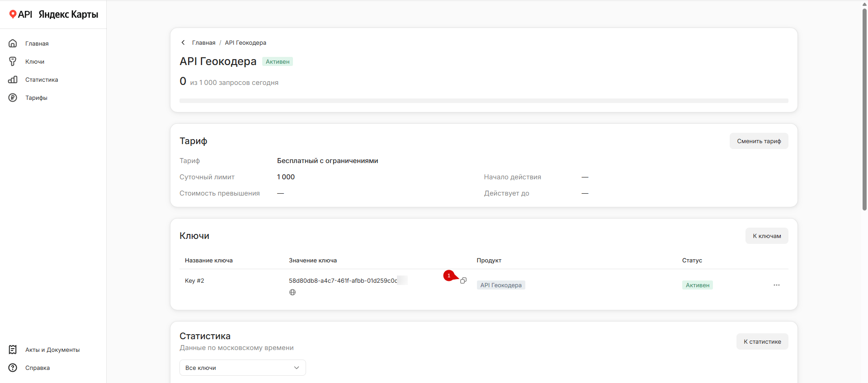Click the key value 58d80db8-a4c7-461f-afbb text

[x=343, y=280]
